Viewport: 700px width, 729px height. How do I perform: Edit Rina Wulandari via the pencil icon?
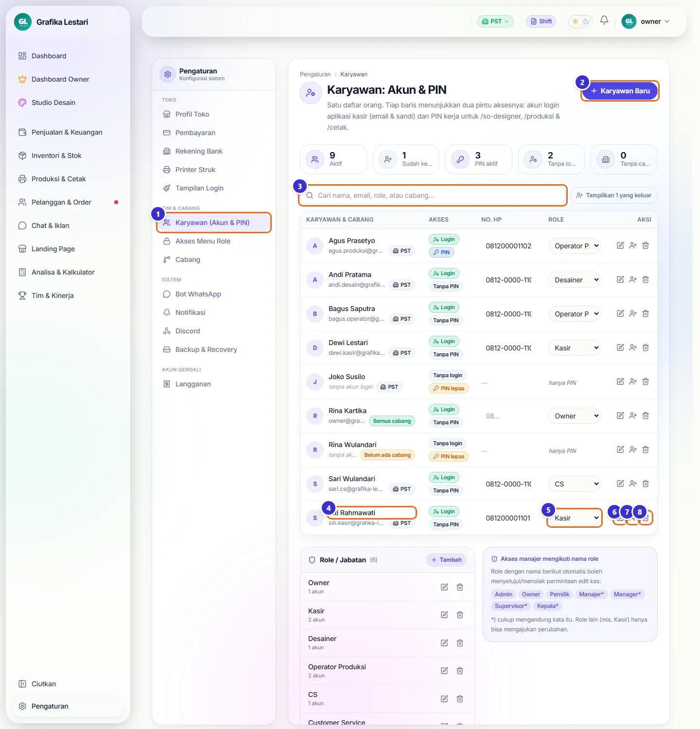click(620, 450)
